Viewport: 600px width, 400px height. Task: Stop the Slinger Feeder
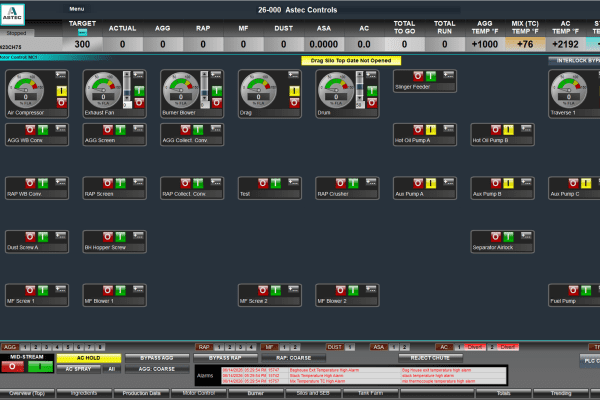pyautogui.click(x=418, y=76)
